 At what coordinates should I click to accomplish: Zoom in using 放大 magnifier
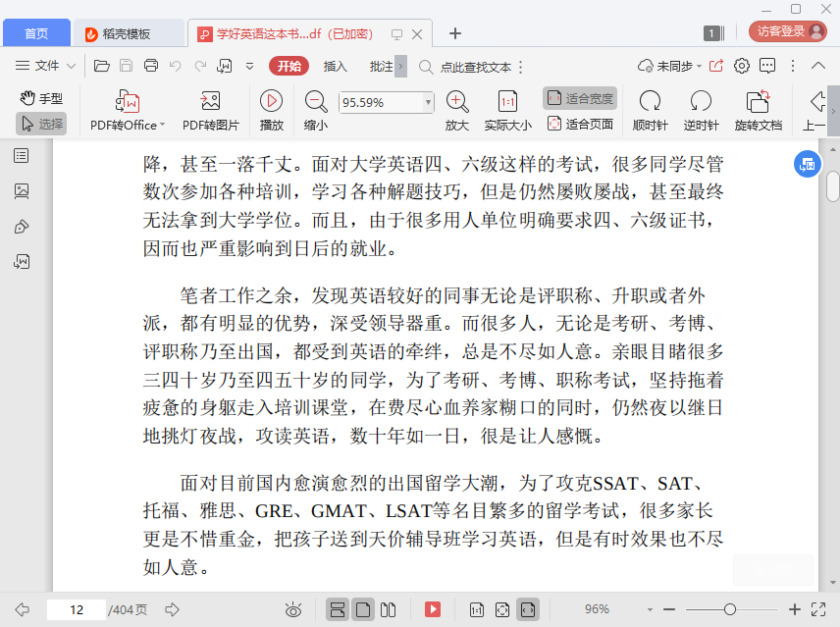click(x=457, y=111)
